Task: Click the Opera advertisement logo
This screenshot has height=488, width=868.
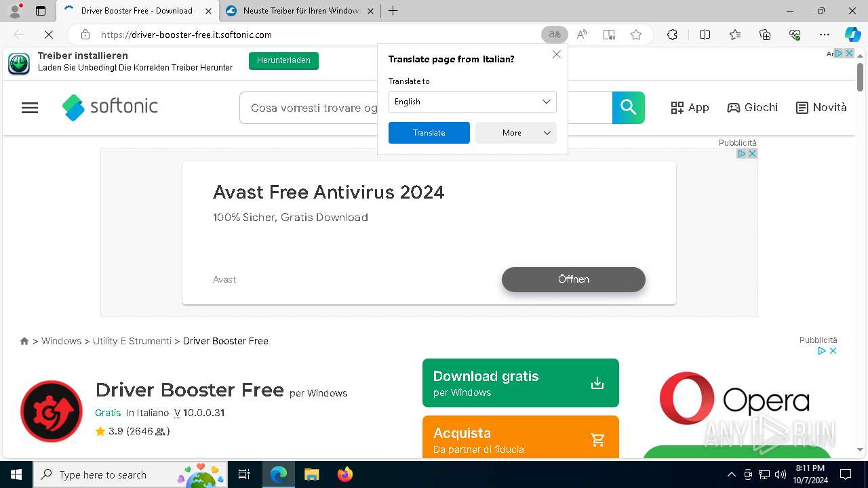Action: click(734, 399)
